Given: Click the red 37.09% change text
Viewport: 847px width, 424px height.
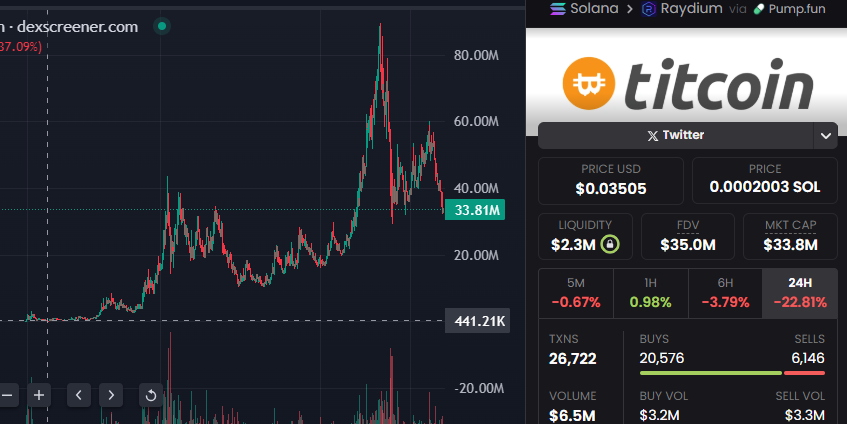Looking at the screenshot, I should click(21, 47).
